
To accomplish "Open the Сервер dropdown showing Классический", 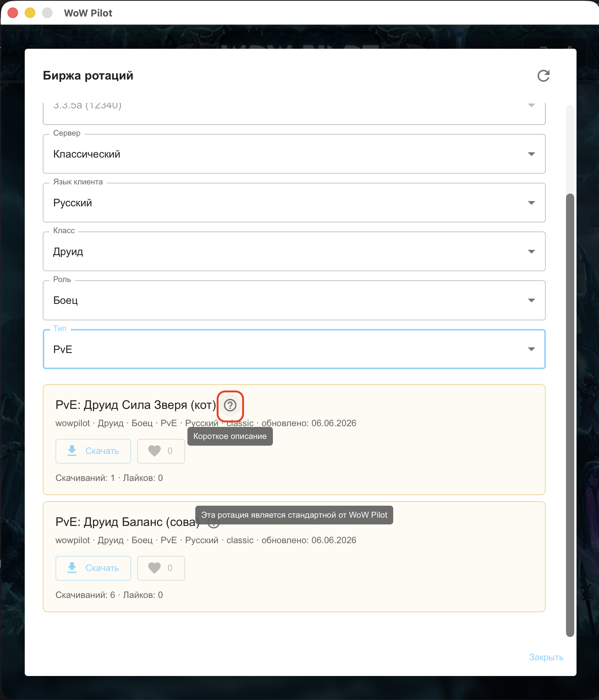I will point(294,154).
